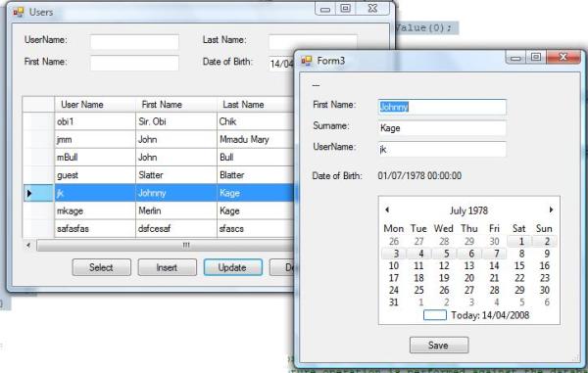Click the Users window title icon
Image resolution: width=588 pixels, height=373 pixels.
pos(18,12)
